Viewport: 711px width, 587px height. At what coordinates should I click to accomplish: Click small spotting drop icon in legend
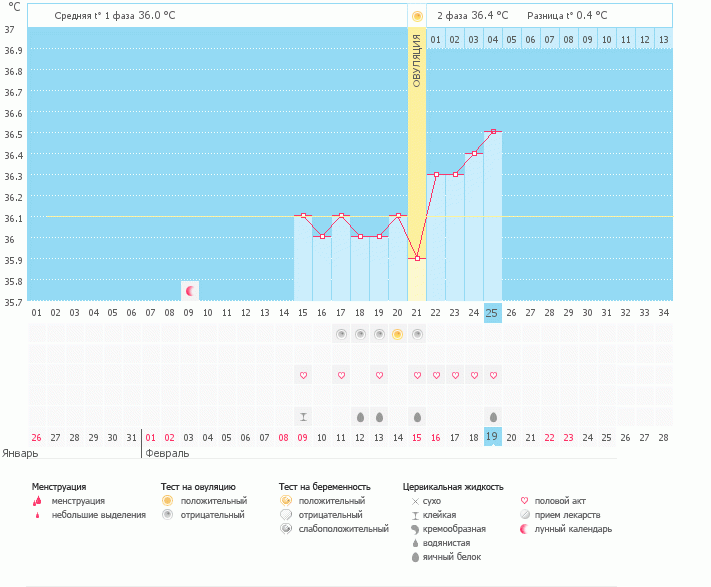click(38, 515)
